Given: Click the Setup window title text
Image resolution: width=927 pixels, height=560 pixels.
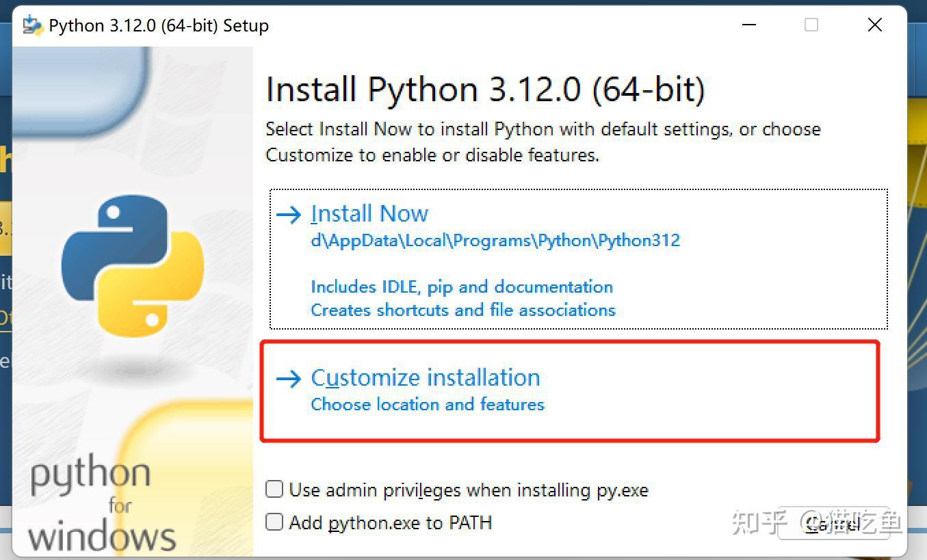Looking at the screenshot, I should click(159, 25).
